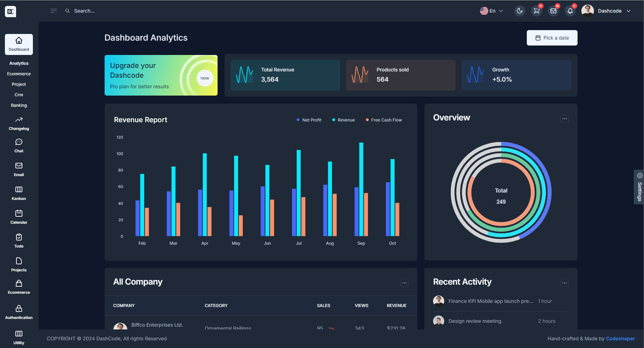Toggle Free Cash Flow legend series

(x=384, y=120)
